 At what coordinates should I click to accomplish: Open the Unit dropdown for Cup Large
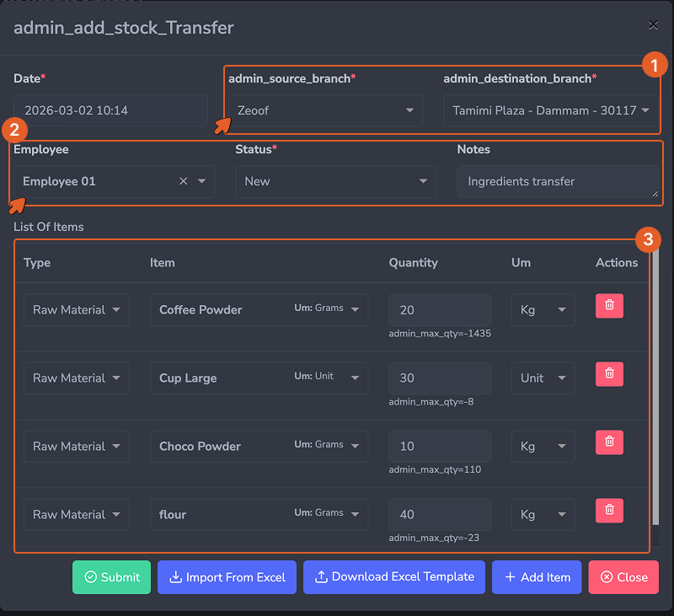click(543, 378)
